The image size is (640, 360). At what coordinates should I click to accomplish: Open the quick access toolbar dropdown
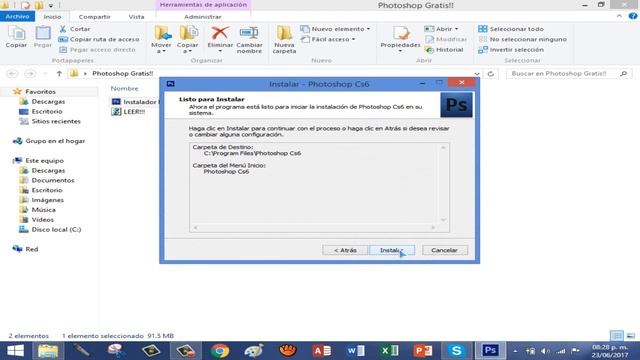tap(51, 5)
